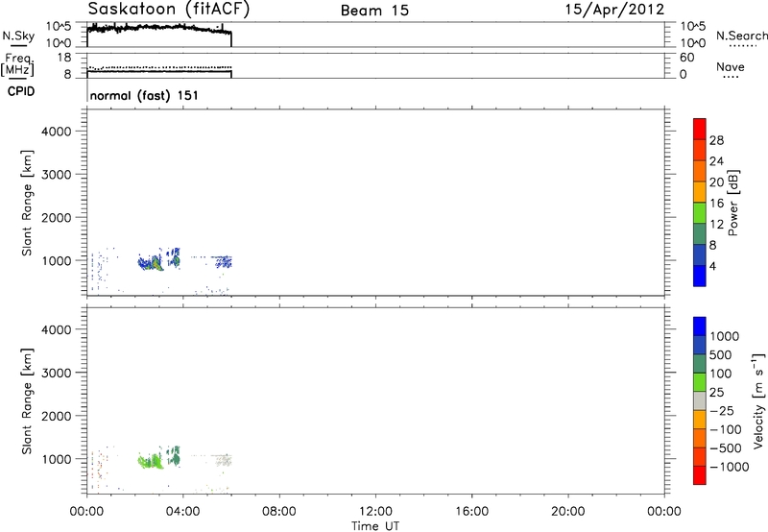
Task: Click the 'Saskatoon (fitACF)' plot title
Action: [x=169, y=9]
